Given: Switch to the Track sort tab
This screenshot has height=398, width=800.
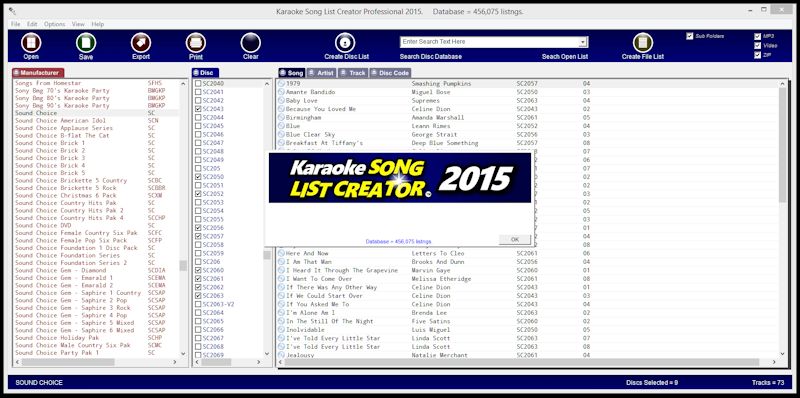Looking at the screenshot, I should 353,73.
